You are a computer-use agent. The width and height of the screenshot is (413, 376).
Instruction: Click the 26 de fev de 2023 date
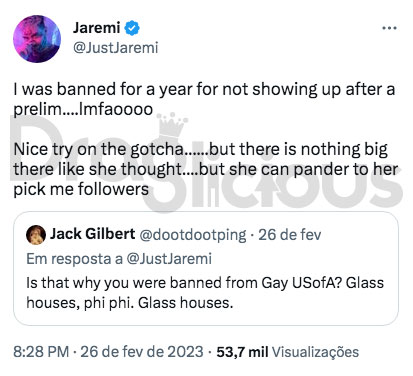[x=142, y=352]
